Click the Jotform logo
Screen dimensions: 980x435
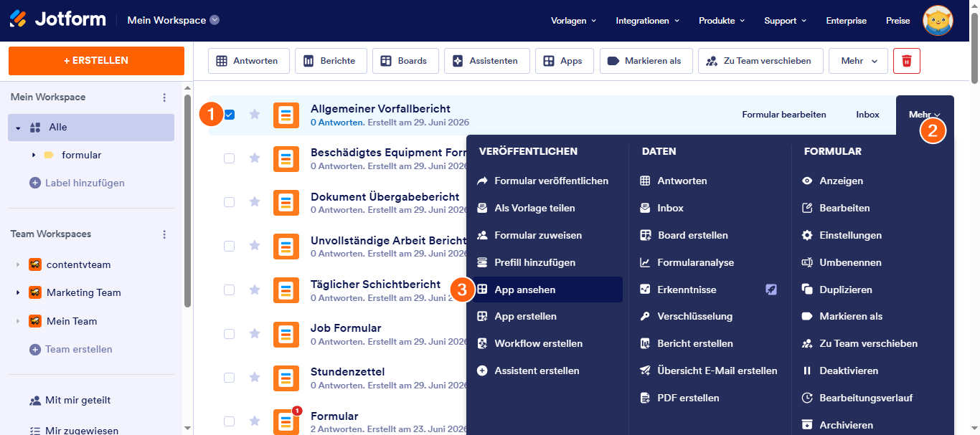58,19
